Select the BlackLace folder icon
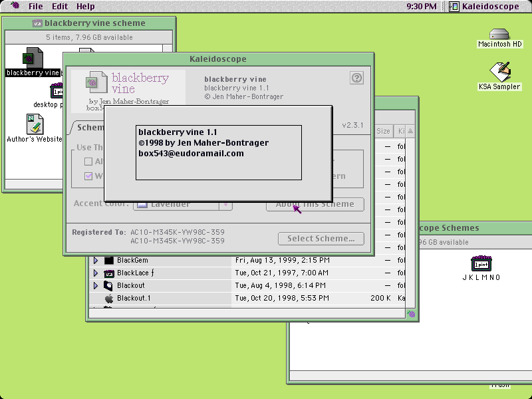The width and height of the screenshot is (532, 399). click(x=109, y=273)
